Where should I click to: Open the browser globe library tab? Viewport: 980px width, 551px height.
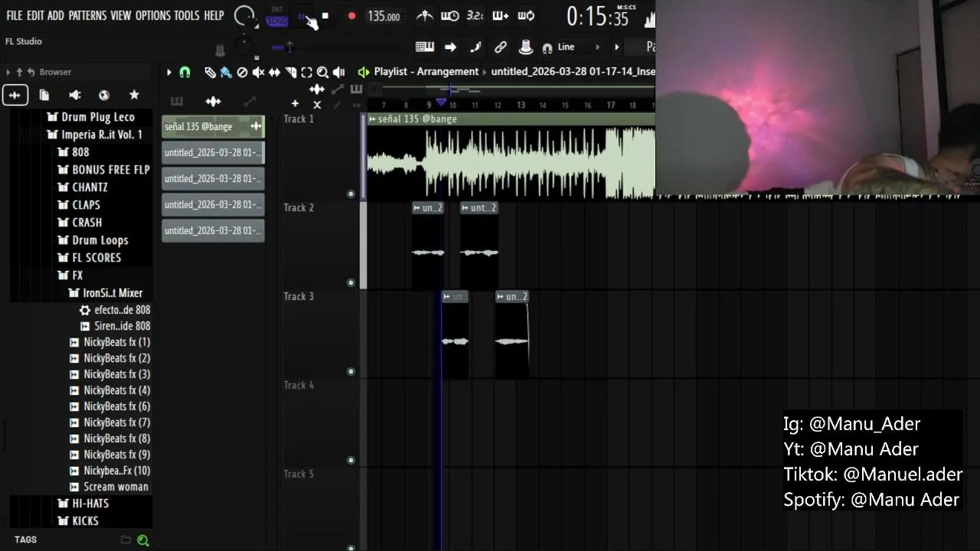pyautogui.click(x=104, y=95)
